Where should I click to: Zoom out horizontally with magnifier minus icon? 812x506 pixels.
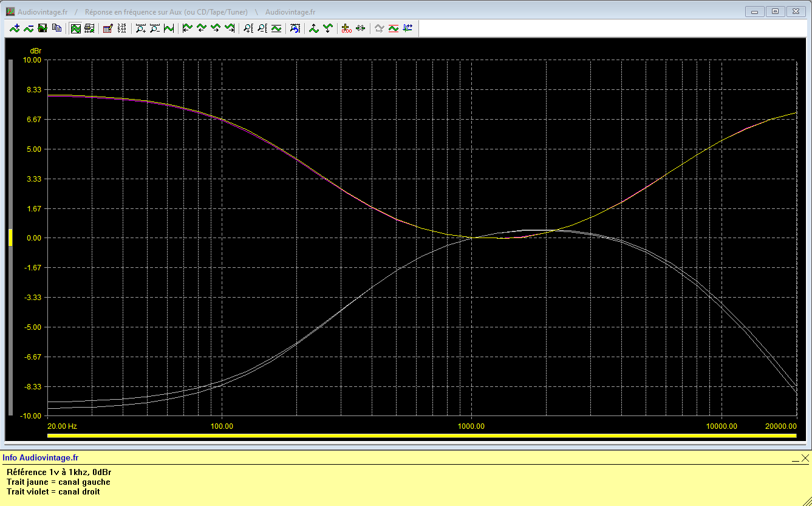click(x=154, y=28)
